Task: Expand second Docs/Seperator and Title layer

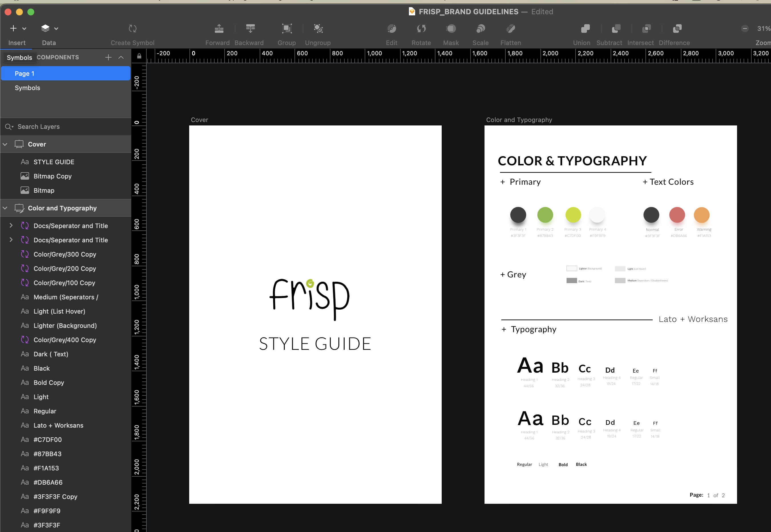Action: [11, 240]
